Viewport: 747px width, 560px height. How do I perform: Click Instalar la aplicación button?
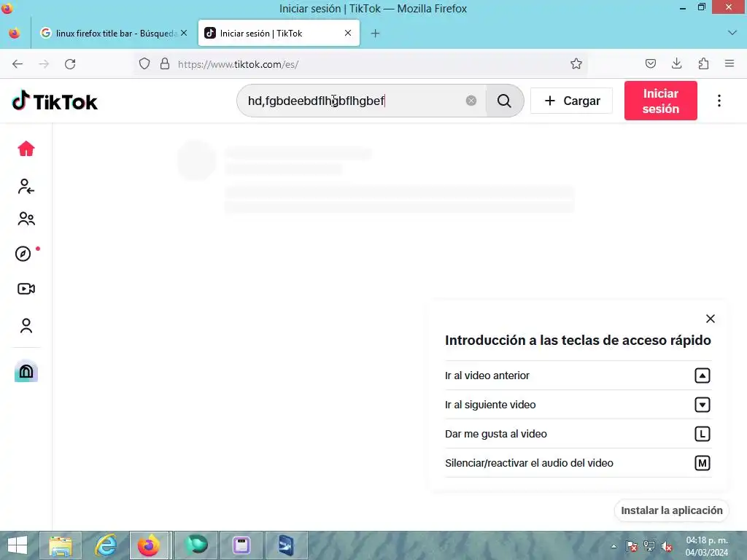pyautogui.click(x=671, y=510)
